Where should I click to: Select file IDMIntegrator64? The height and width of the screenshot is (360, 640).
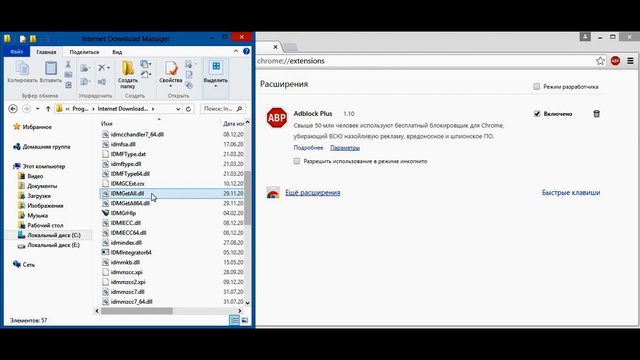click(131, 253)
